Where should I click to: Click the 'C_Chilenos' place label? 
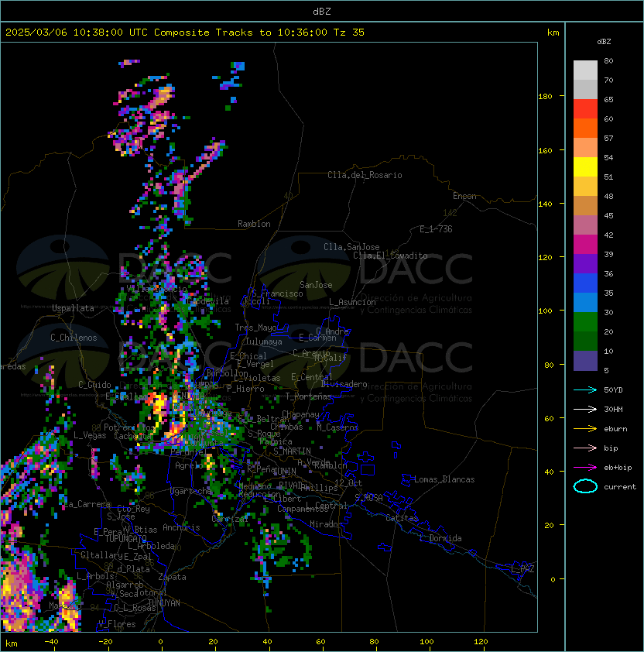click(x=74, y=338)
